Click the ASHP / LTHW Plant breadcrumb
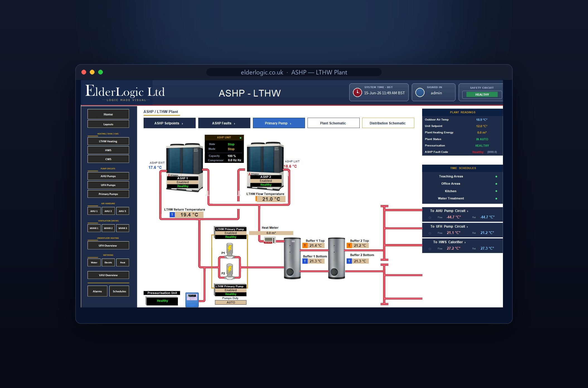The image size is (588, 388). point(161,112)
